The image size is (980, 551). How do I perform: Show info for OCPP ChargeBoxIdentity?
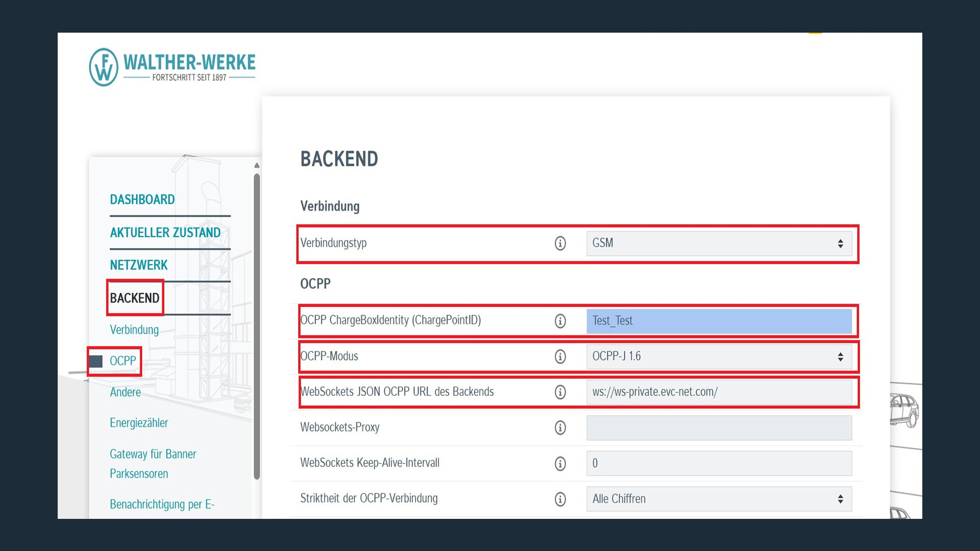[x=560, y=321]
